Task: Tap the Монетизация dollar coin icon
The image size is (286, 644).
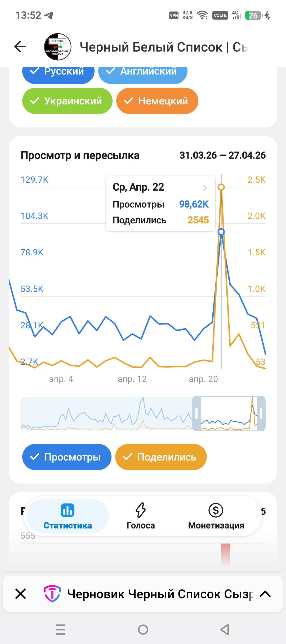Action: 216,510
